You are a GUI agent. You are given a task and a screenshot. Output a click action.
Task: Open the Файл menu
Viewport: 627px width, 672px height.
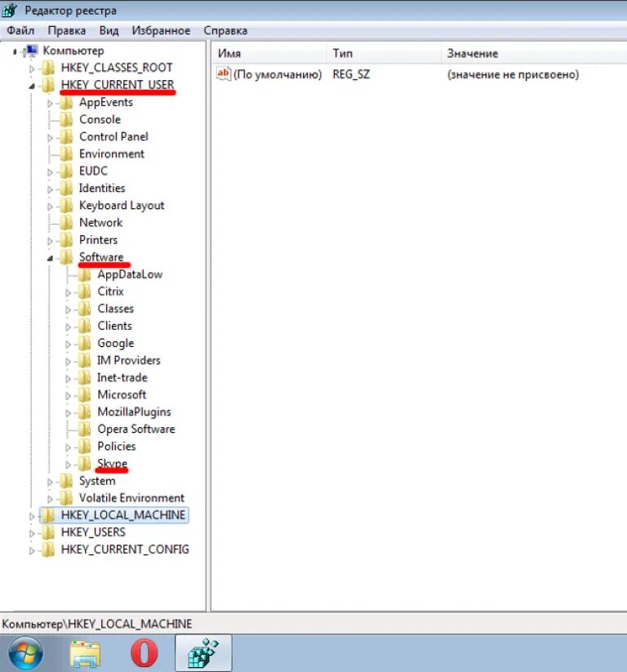point(20,31)
